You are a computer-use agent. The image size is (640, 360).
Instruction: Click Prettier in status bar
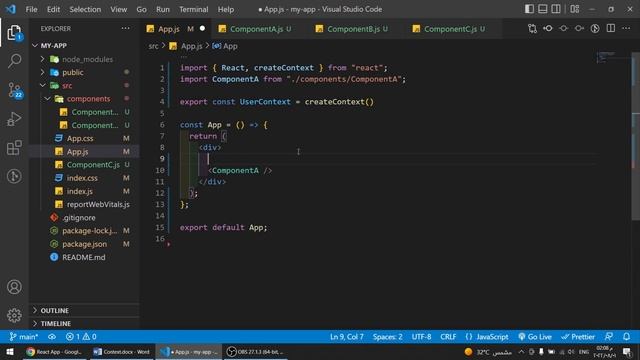tap(578, 337)
